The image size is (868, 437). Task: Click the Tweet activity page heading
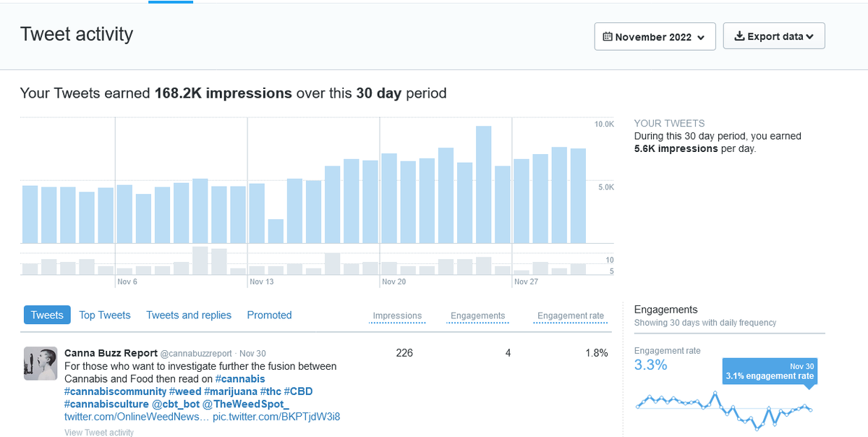(77, 34)
